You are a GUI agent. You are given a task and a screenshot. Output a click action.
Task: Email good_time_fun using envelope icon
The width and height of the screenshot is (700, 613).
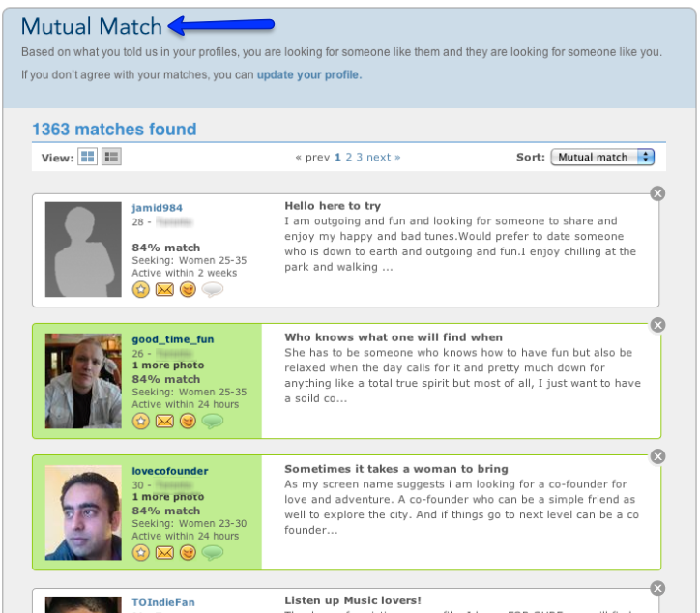coord(164,421)
